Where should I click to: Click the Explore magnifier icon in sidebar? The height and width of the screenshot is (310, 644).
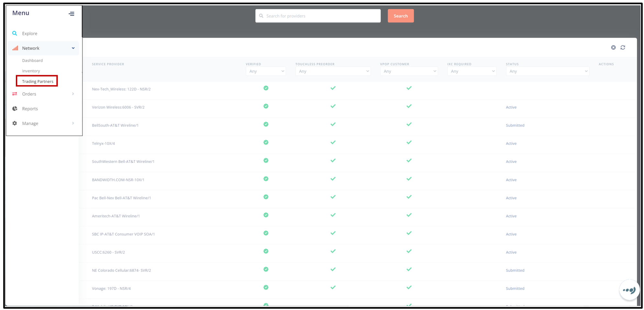(x=15, y=33)
